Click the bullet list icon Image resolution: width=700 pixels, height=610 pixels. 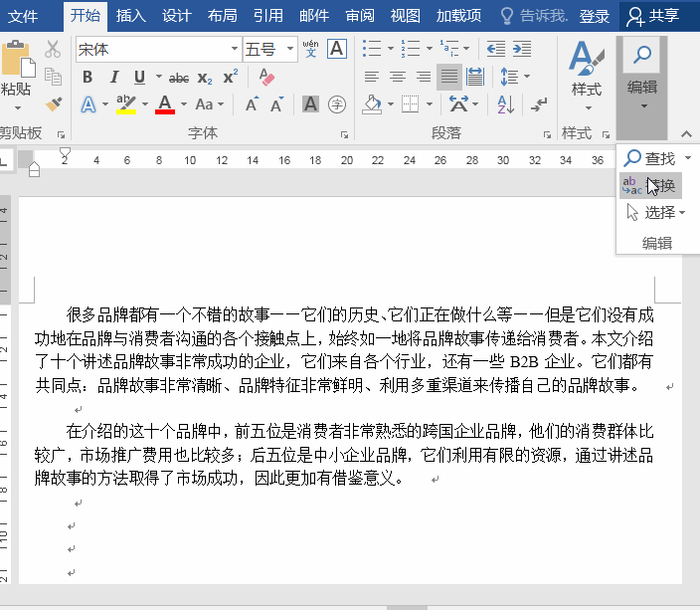pyautogui.click(x=372, y=49)
